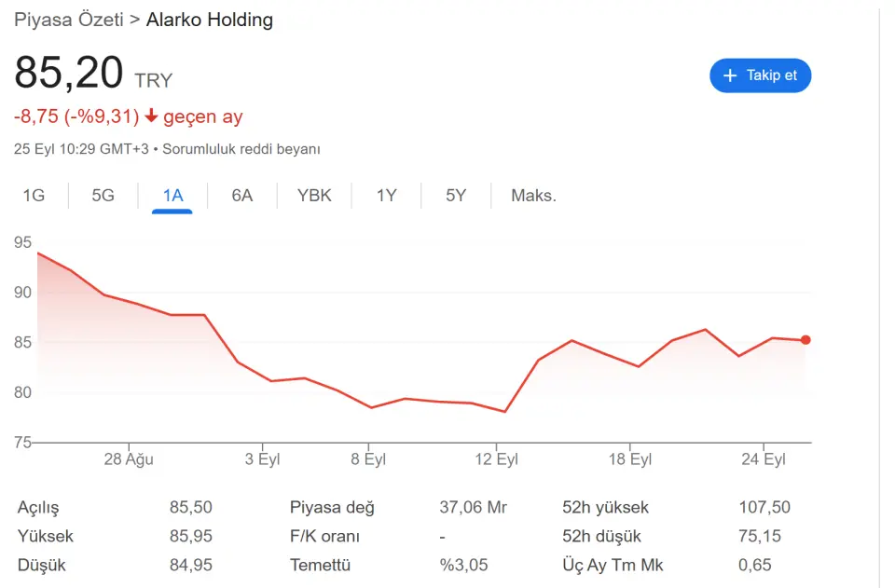The image size is (895, 588).
Task: Click the 52h yüksek label
Action: [x=606, y=508]
